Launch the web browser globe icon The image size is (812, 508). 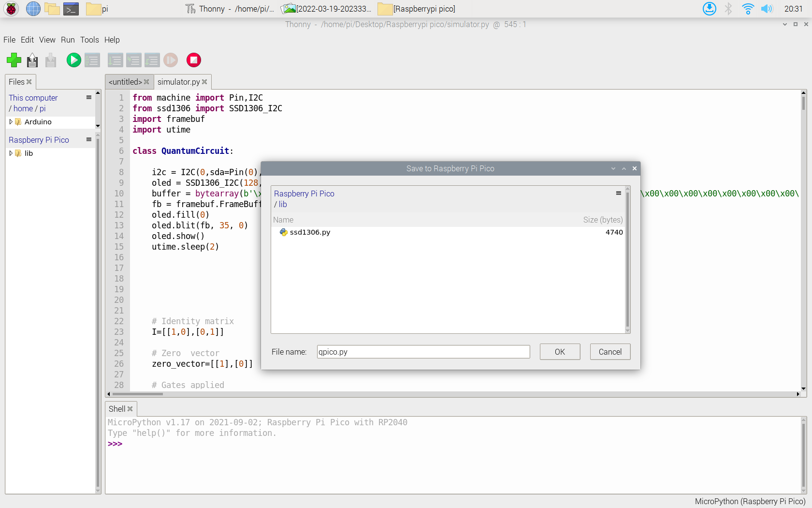tap(33, 9)
